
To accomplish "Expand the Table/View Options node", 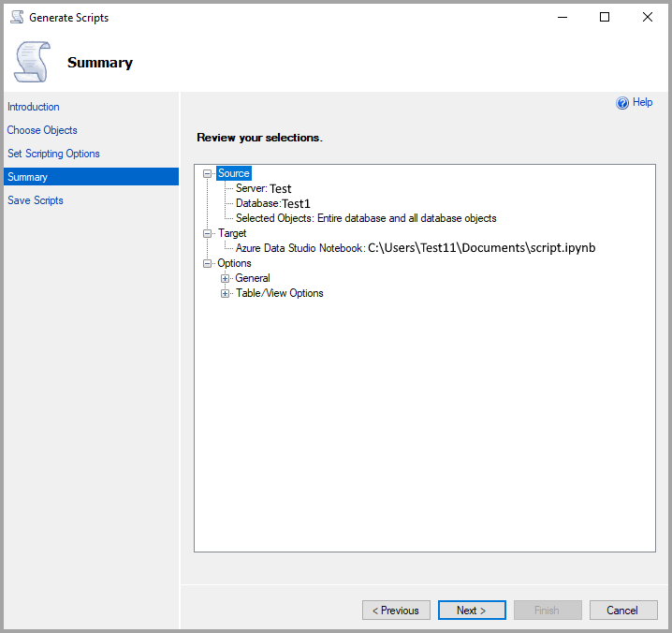I will 226,293.
